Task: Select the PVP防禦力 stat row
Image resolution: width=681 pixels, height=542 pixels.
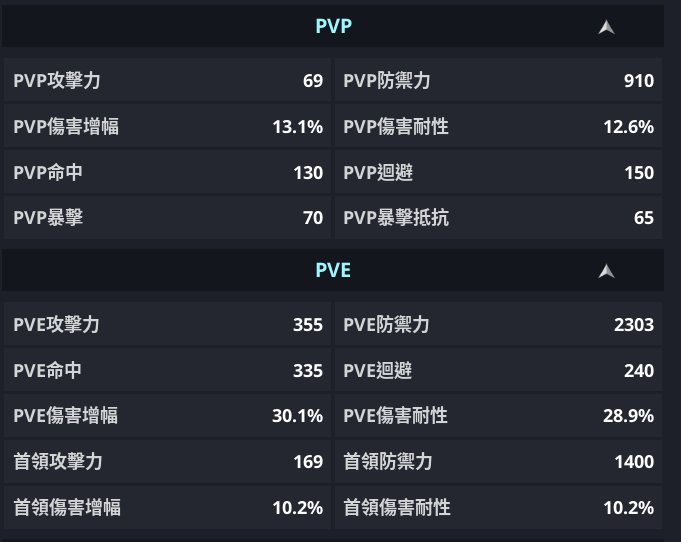Action: point(498,81)
